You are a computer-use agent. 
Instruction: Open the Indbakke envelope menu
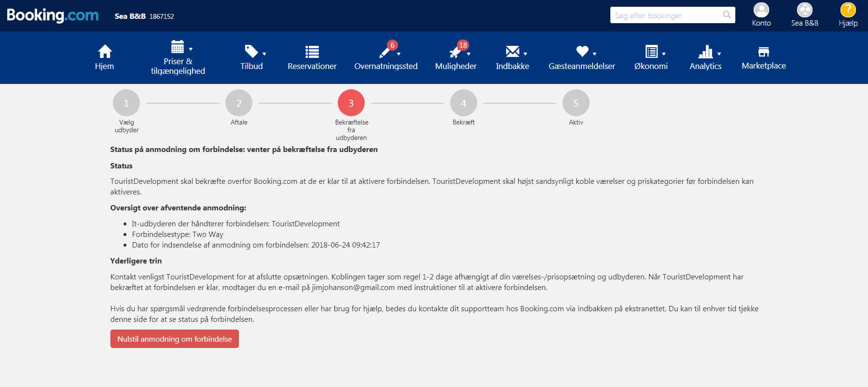coord(512,51)
